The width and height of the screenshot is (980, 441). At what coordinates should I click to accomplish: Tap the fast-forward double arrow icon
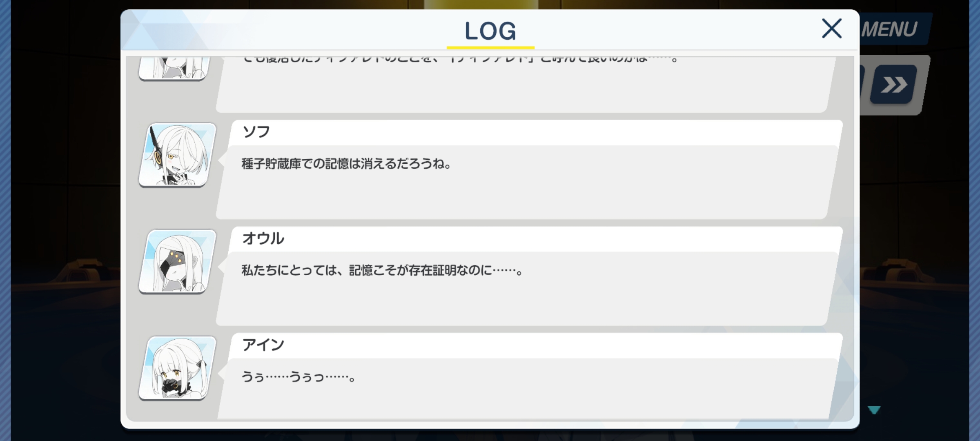click(893, 85)
